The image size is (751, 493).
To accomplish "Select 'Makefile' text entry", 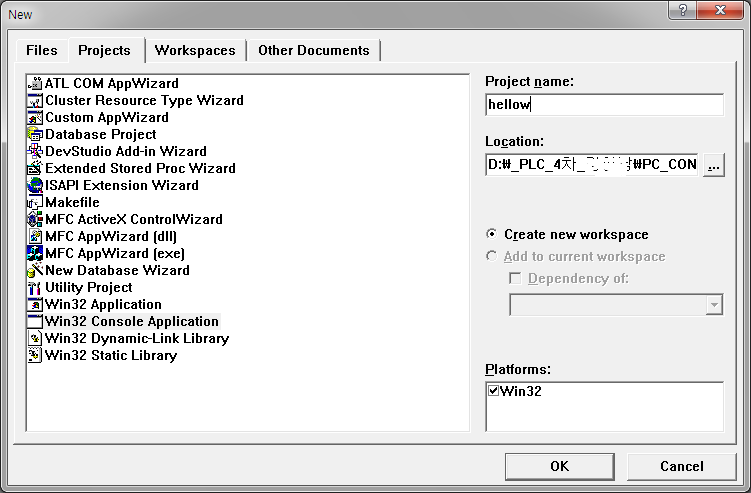I will pyautogui.click(x=72, y=203).
